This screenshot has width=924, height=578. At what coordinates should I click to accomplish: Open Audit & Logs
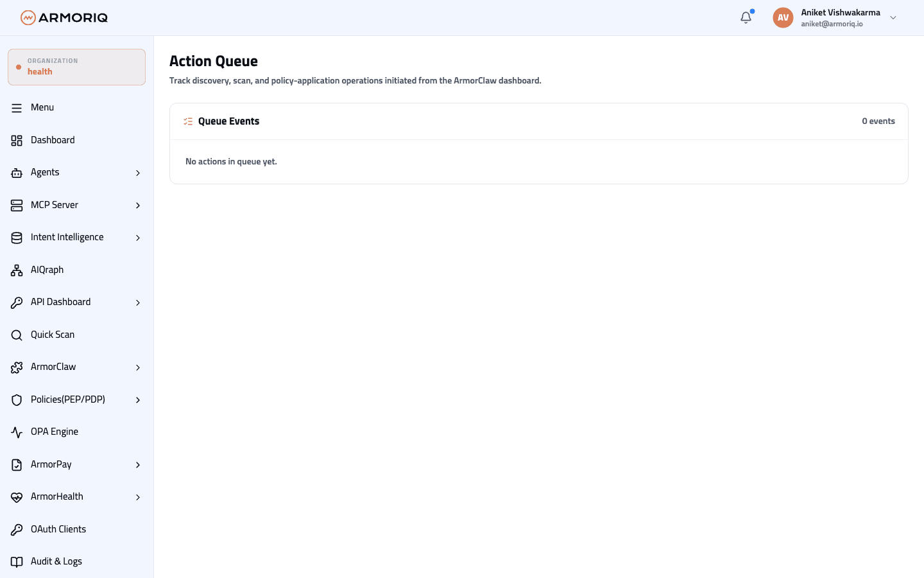pos(77,561)
